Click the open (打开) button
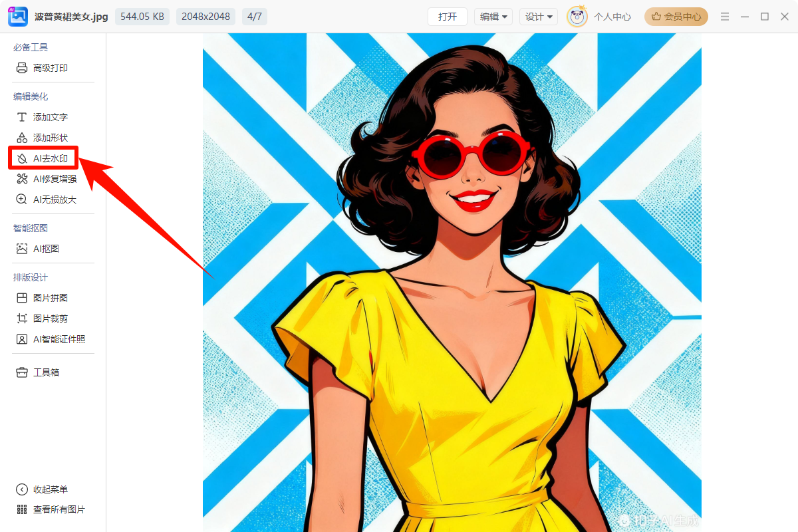Screen dimensions: 798x532 [448, 17]
